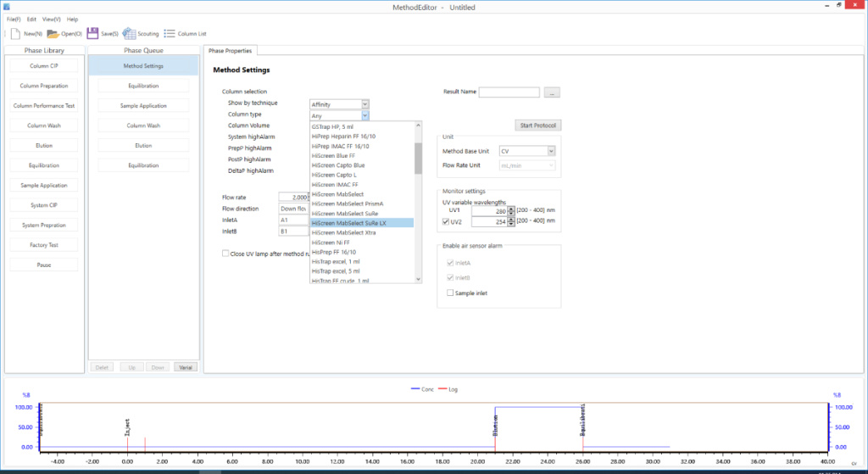The width and height of the screenshot is (868, 474).
Task: Add Column CIP phase from library
Action: pyautogui.click(x=44, y=66)
